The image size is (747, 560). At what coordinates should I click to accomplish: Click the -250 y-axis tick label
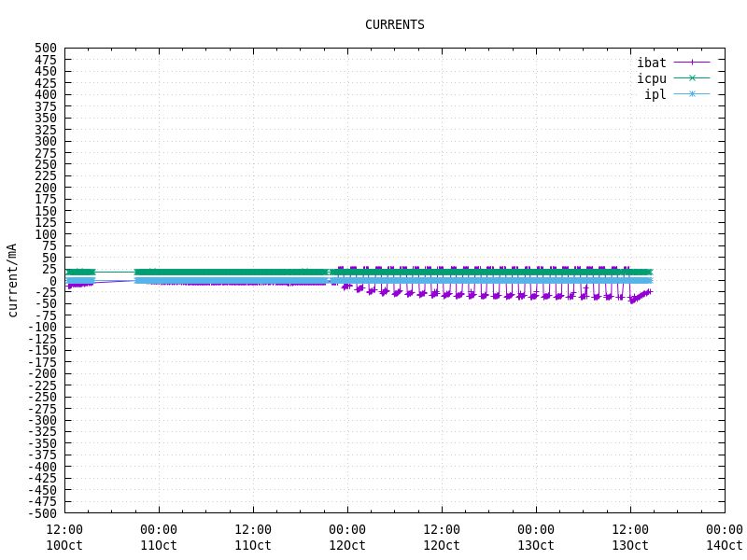click(42, 397)
